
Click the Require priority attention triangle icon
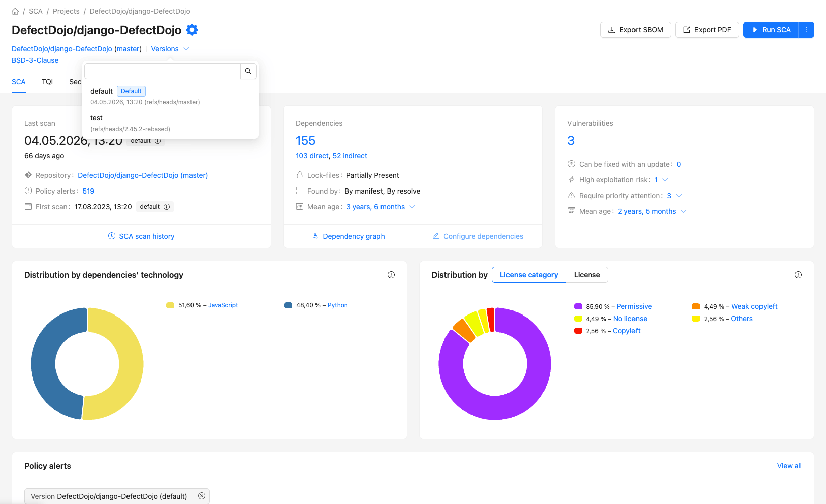tap(571, 195)
